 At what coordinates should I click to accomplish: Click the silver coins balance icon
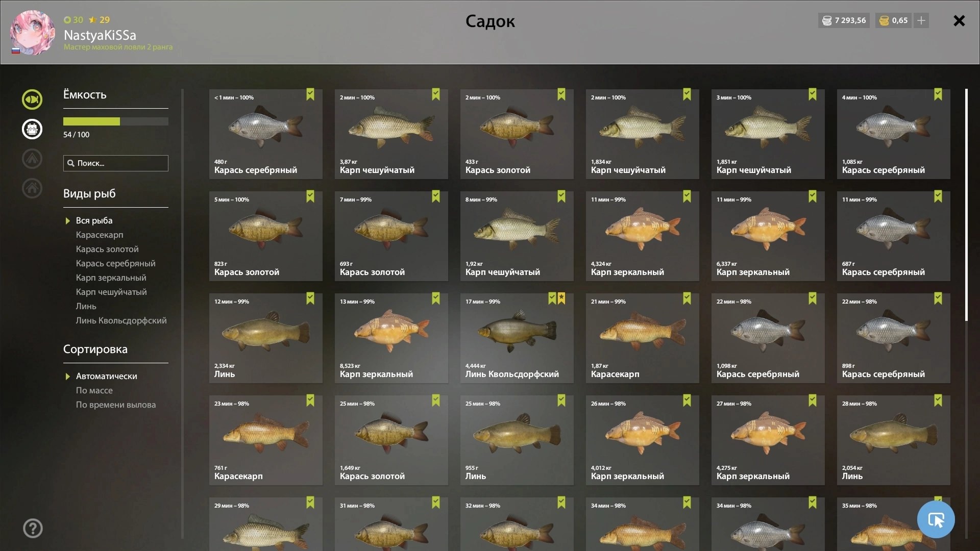coord(827,21)
